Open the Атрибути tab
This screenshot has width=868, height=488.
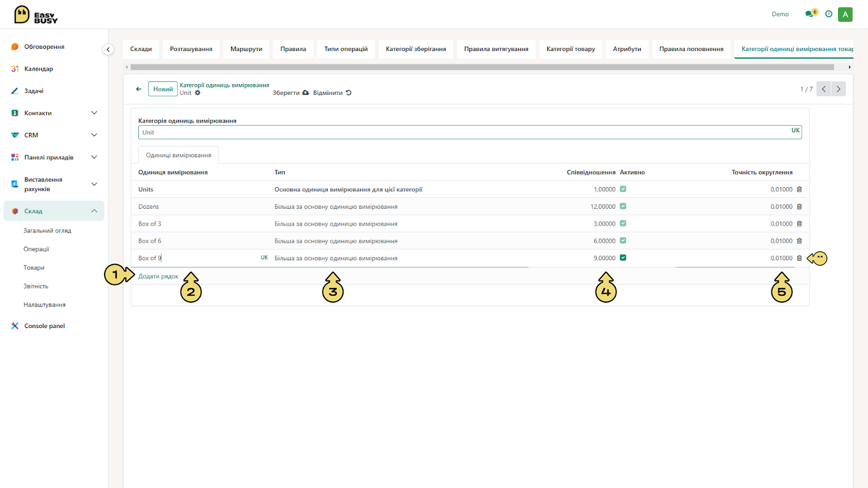[x=627, y=49]
